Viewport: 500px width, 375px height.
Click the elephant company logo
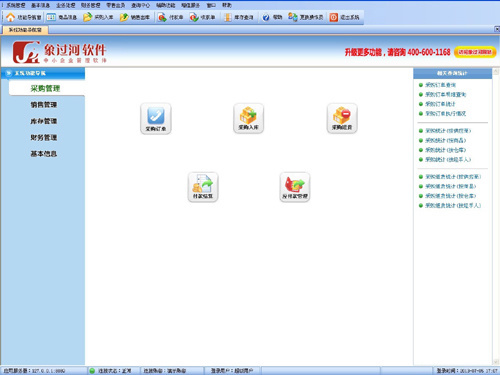tap(26, 52)
